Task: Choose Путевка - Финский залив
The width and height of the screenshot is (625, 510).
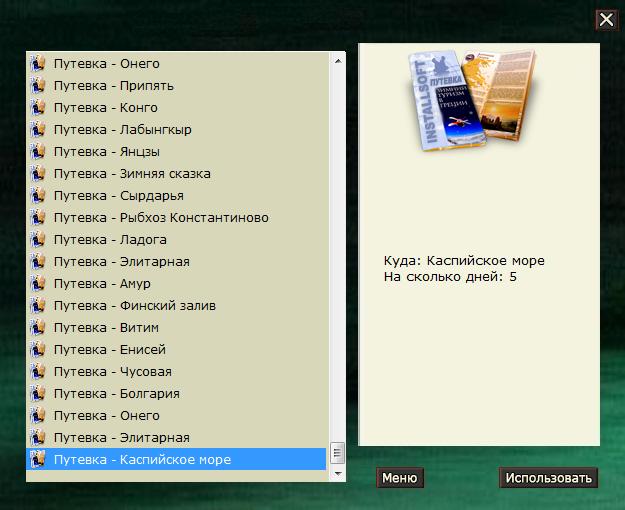Action: (x=176, y=305)
